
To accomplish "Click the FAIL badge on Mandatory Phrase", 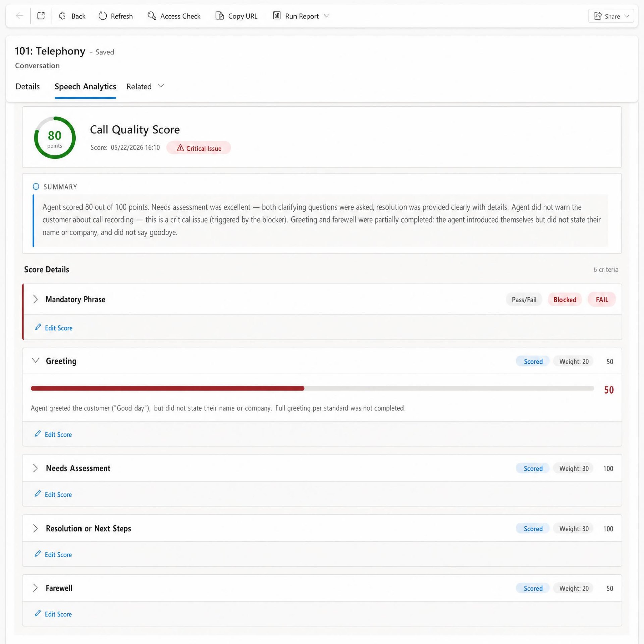I will point(602,300).
